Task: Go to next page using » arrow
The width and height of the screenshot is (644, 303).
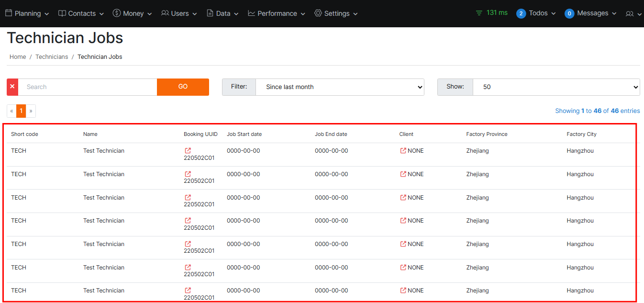Action: (x=31, y=111)
